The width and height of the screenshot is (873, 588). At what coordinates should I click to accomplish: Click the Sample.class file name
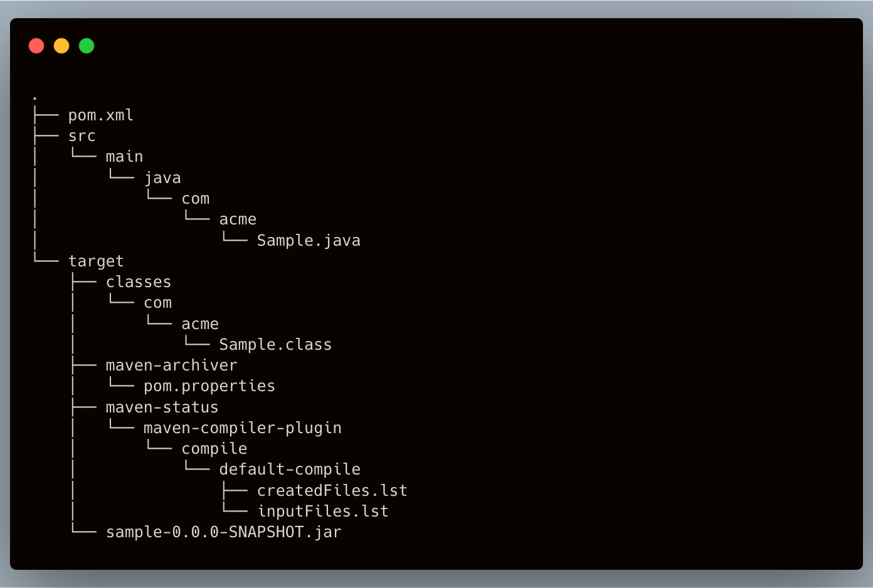(275, 345)
